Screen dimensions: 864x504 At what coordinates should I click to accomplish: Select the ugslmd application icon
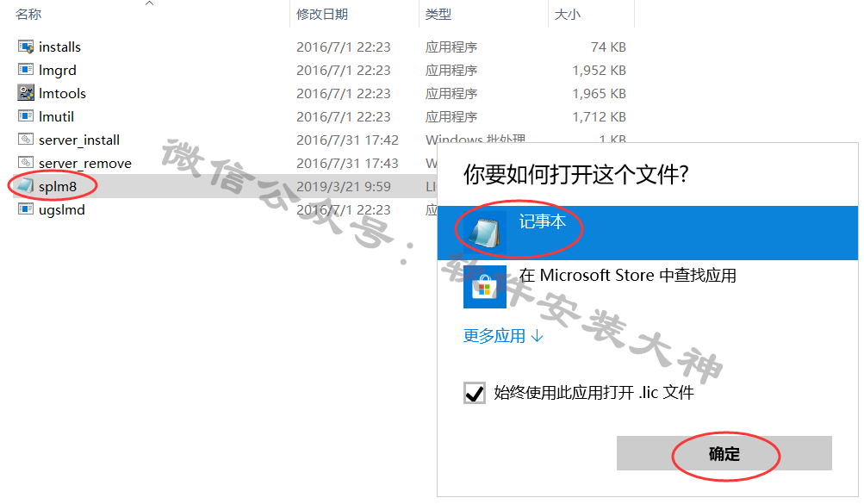(x=26, y=209)
